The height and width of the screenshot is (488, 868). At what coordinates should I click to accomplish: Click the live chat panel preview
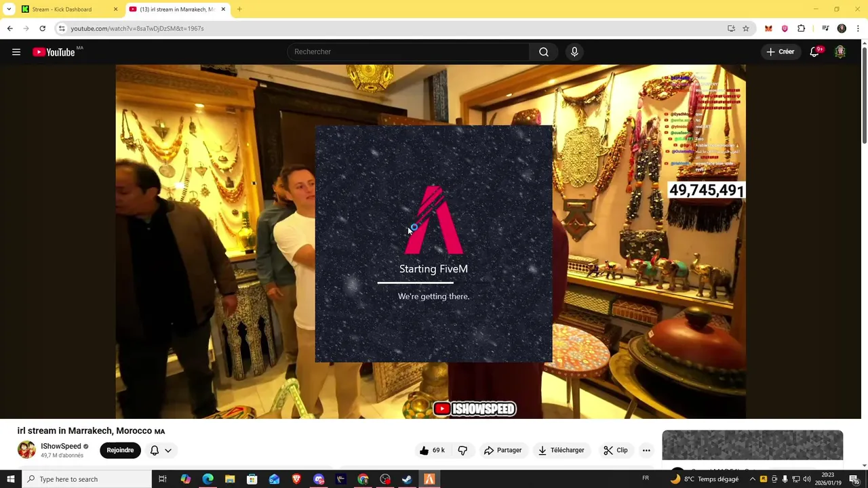[x=753, y=445]
